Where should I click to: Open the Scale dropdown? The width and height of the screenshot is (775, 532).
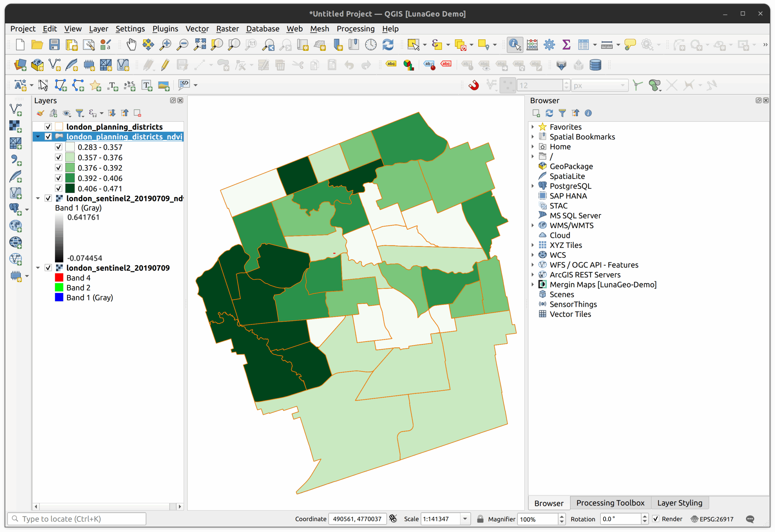point(465,519)
